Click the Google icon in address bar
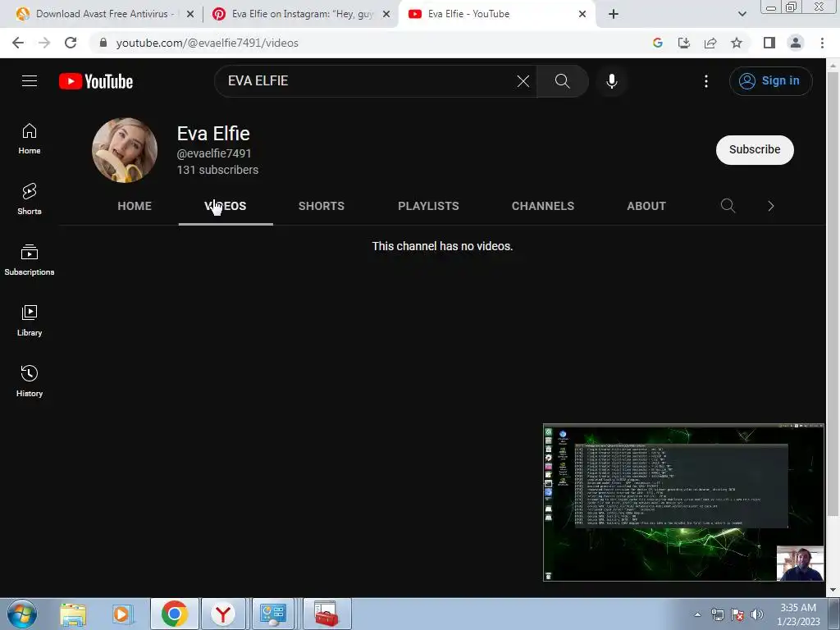Viewport: 840px width, 630px height. click(x=658, y=43)
